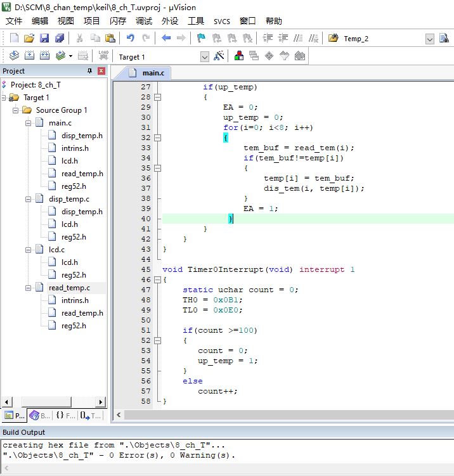Click the Translate current file icon

tap(14, 56)
